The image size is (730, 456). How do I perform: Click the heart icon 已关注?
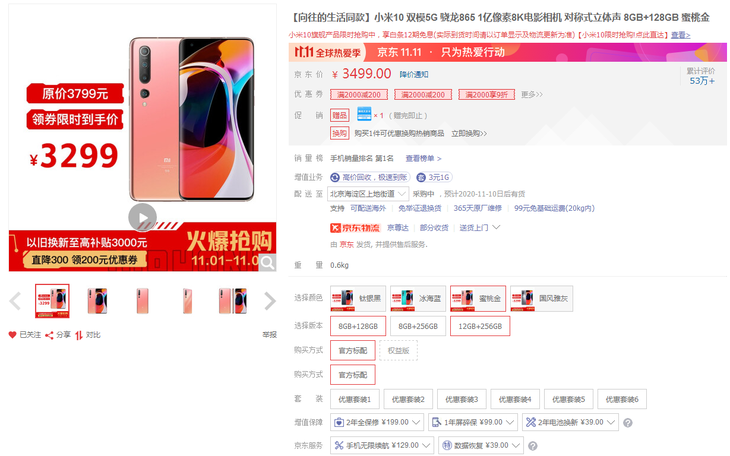pos(13,334)
